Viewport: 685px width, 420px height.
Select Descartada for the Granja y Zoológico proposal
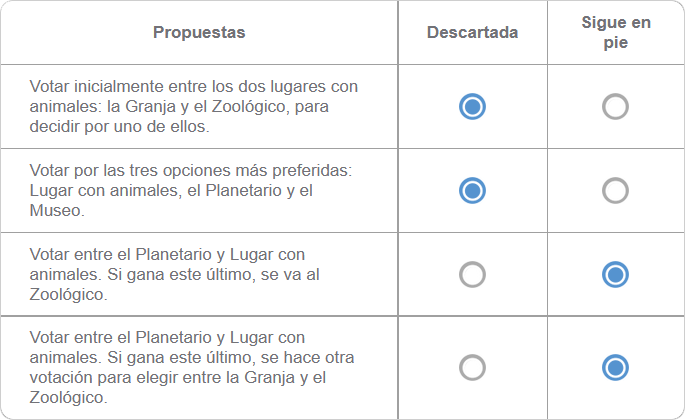coord(472,107)
